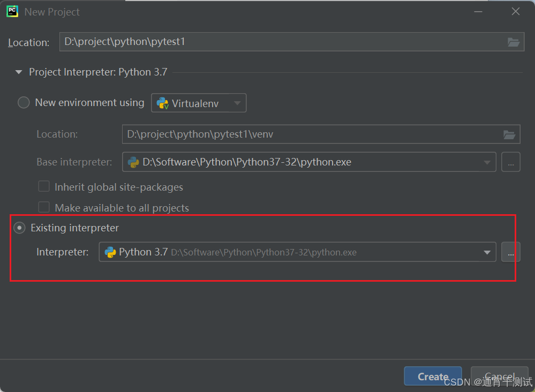Click the folder icon in venv Location field

coord(509,134)
